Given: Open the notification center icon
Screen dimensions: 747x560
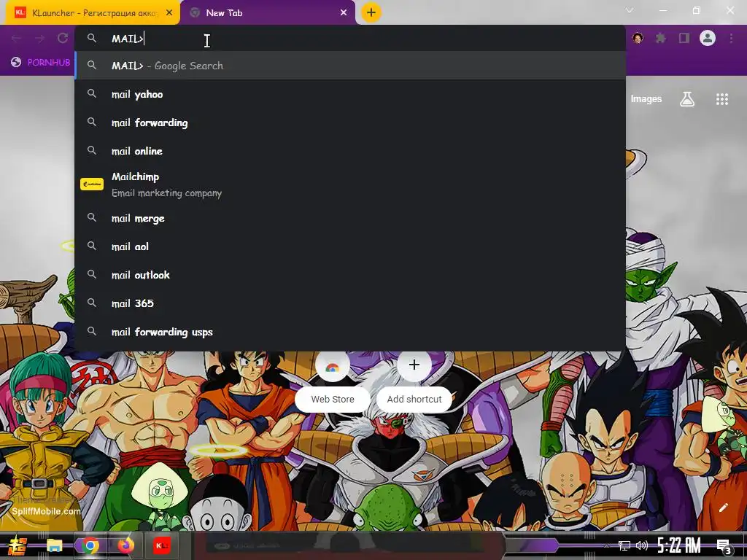Looking at the screenshot, I should coord(724,547).
